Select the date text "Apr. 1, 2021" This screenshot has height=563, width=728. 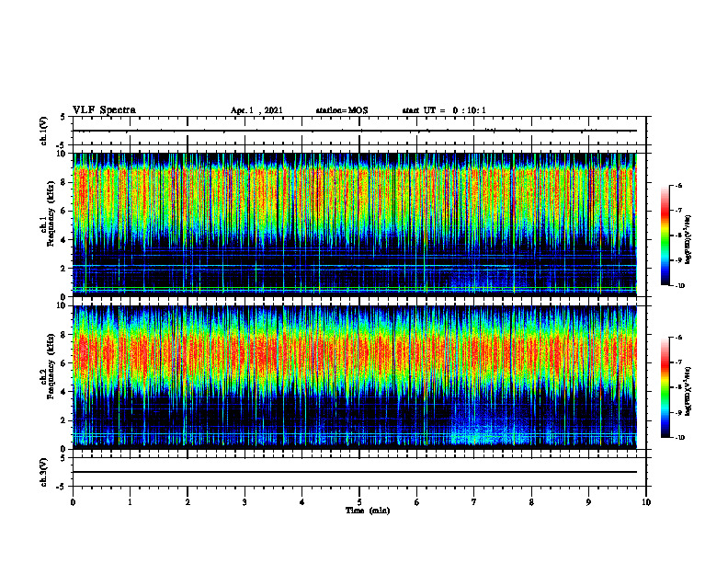(256, 110)
